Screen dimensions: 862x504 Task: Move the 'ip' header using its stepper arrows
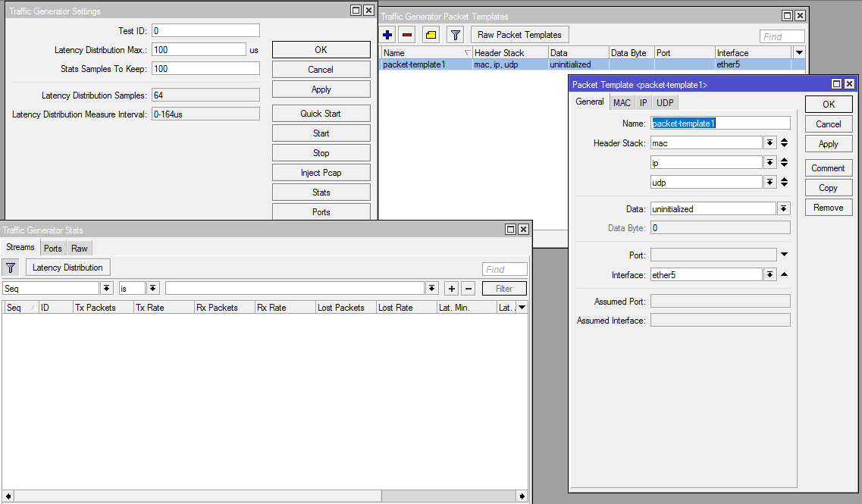pyautogui.click(x=784, y=162)
